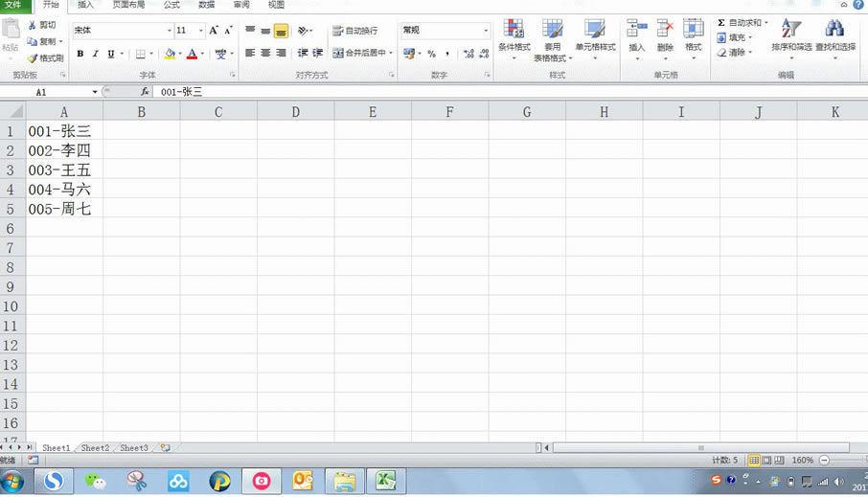This screenshot has width=868, height=497.
Task: Increase decimal places icon
Action: [x=468, y=54]
